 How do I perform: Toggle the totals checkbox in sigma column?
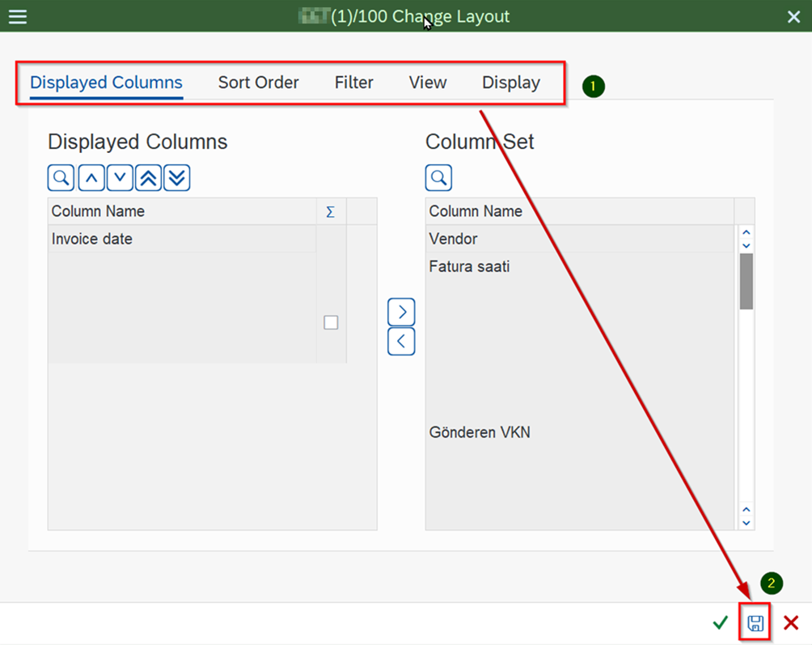pos(331,322)
